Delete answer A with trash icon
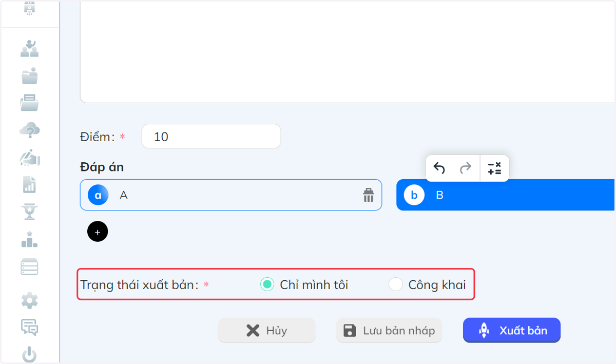 coord(369,195)
